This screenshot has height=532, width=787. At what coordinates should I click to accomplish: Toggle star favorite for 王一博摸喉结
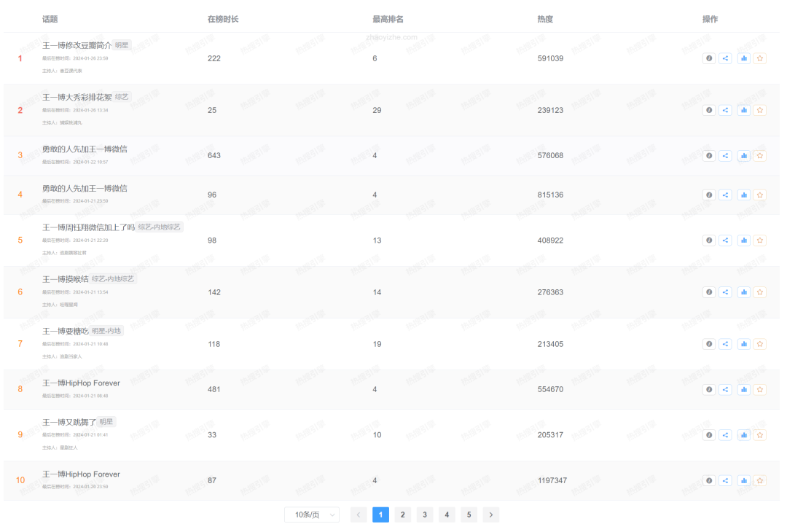tap(760, 292)
